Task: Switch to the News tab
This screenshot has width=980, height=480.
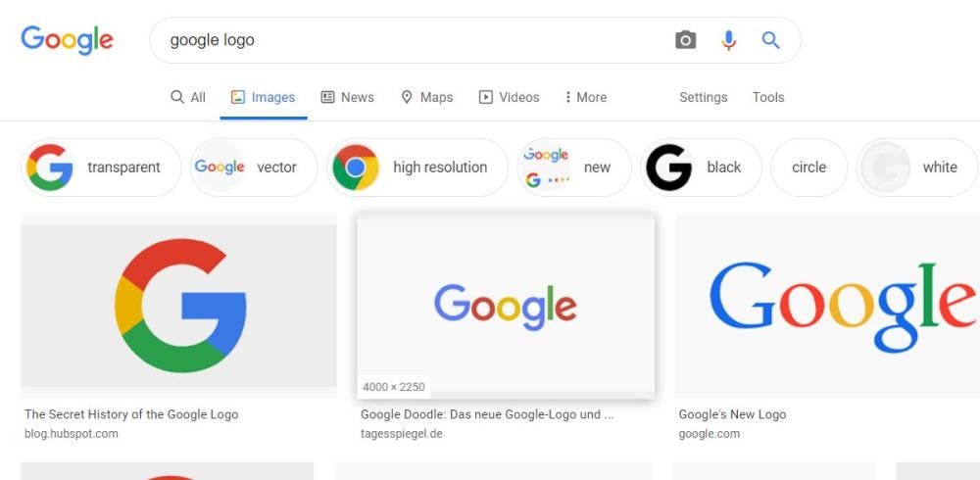Action: 348,97
